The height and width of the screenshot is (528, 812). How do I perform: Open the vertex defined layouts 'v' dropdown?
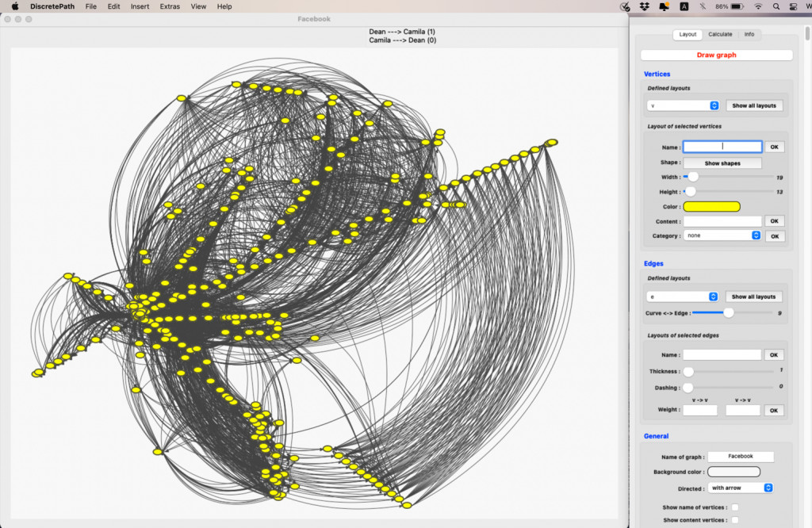pyautogui.click(x=683, y=105)
